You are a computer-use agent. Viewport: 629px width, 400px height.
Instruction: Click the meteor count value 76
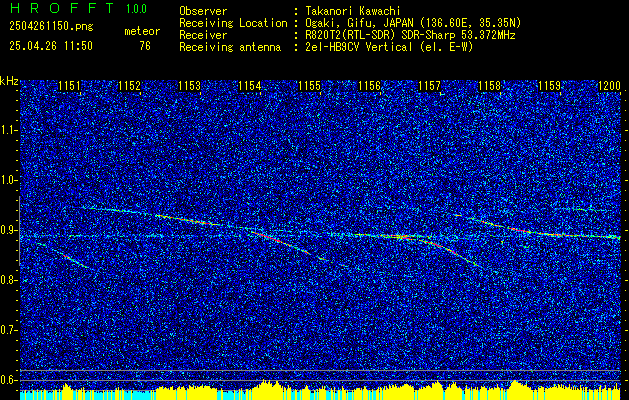coord(145,46)
